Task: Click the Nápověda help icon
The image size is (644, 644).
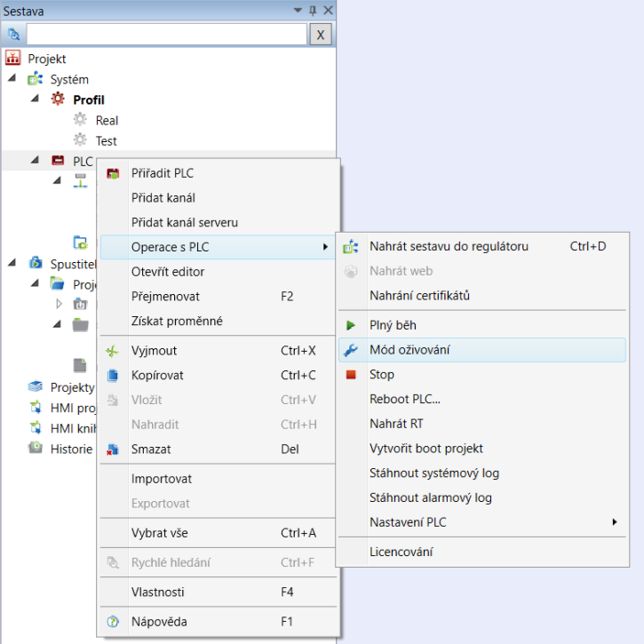Action: pyautogui.click(x=113, y=622)
